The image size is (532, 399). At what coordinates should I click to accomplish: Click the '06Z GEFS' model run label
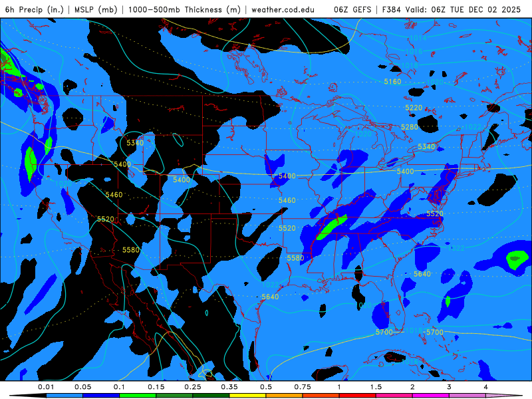[x=352, y=9]
